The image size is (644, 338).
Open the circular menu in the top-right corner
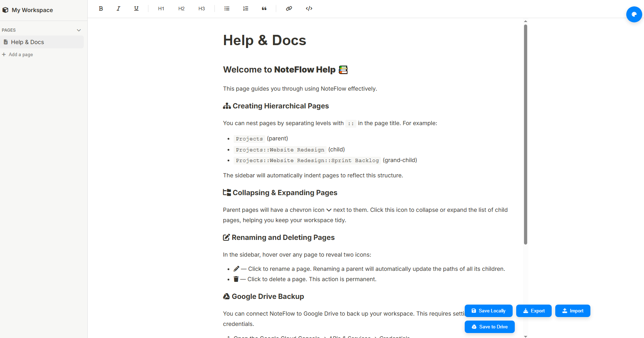click(634, 14)
